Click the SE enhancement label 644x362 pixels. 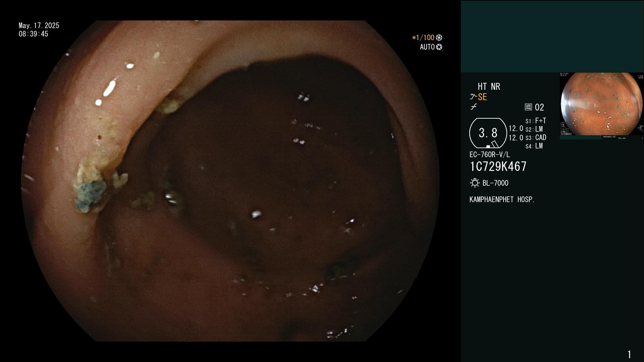tap(482, 97)
